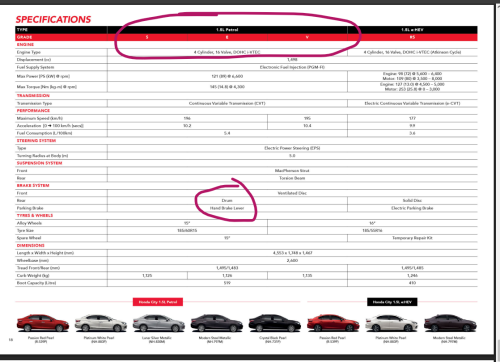Select the Solid Disc rear brake value
The height and width of the screenshot is (362, 500).
click(412, 201)
